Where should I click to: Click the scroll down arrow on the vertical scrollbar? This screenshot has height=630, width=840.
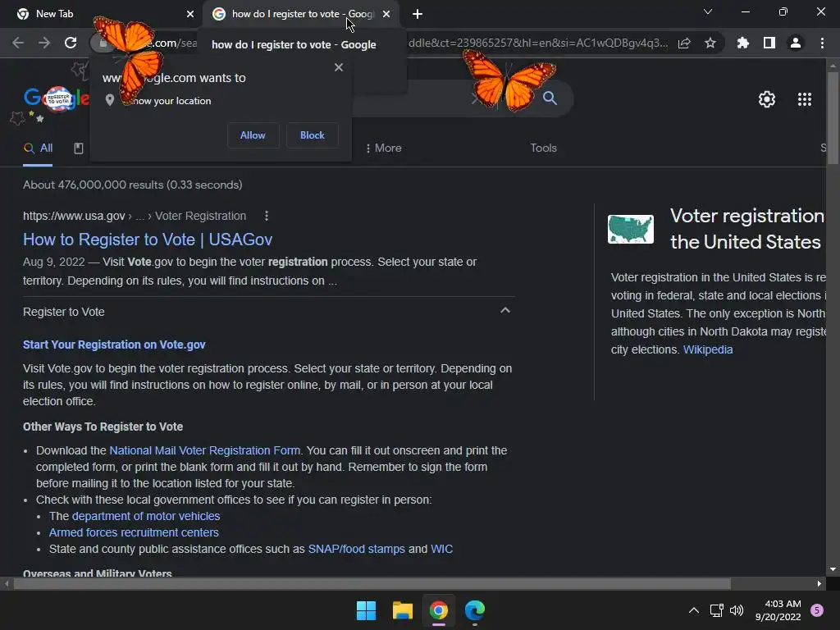(833, 569)
